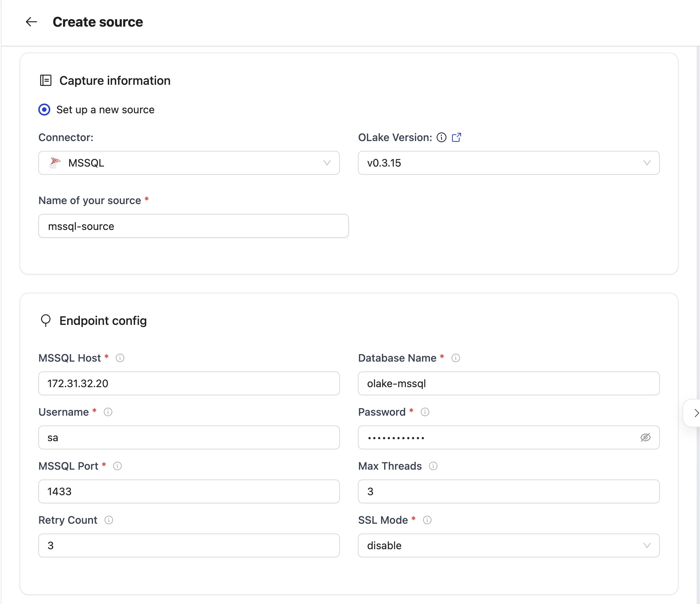Click the mssql-source name input field
Image resolution: width=700 pixels, height=604 pixels.
[x=193, y=226]
